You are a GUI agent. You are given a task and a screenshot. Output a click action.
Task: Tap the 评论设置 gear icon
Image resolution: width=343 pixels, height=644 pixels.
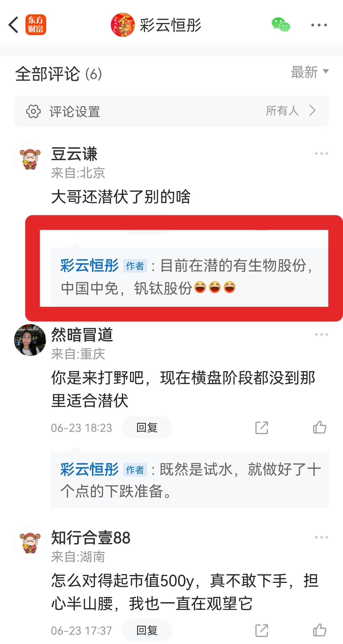point(33,111)
